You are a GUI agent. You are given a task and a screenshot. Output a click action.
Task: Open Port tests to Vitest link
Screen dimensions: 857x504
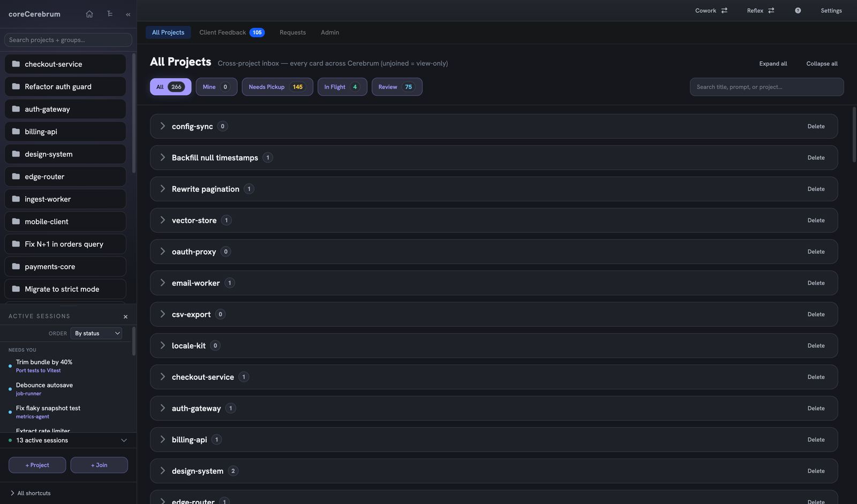38,371
